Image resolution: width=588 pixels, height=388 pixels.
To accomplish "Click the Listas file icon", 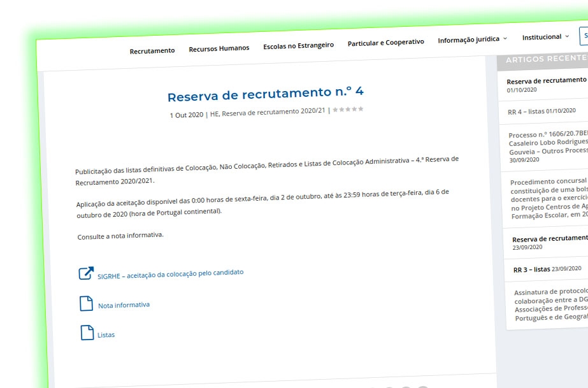I will click(87, 333).
